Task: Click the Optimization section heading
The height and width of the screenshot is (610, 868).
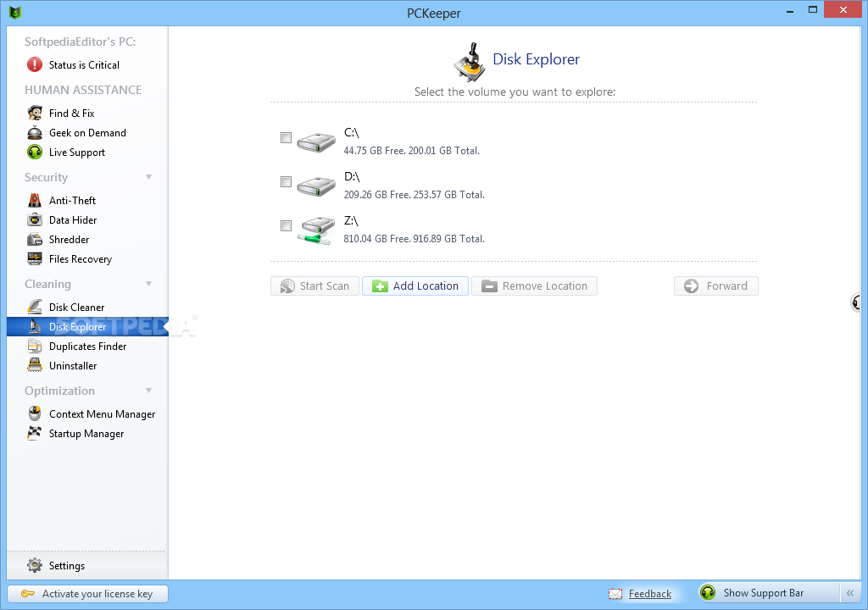Action: pos(60,391)
